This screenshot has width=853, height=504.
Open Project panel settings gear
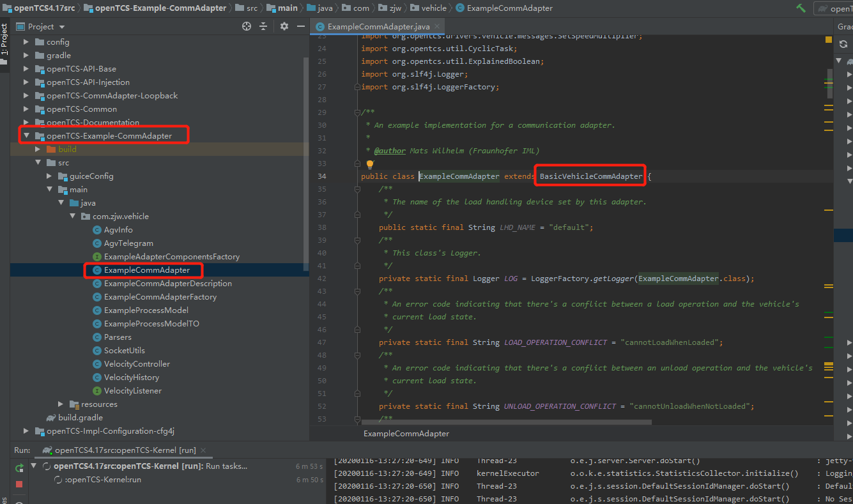click(x=284, y=26)
